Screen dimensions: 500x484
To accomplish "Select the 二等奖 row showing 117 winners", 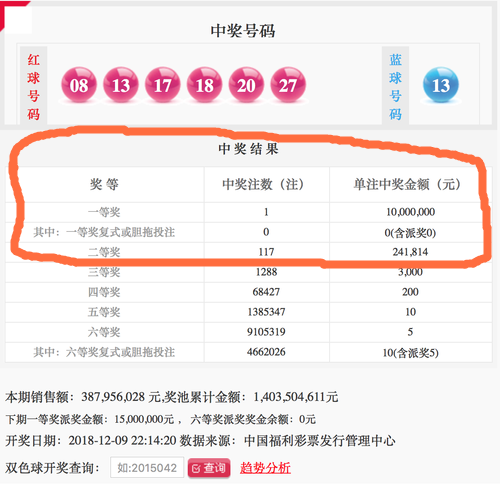I will [x=249, y=252].
